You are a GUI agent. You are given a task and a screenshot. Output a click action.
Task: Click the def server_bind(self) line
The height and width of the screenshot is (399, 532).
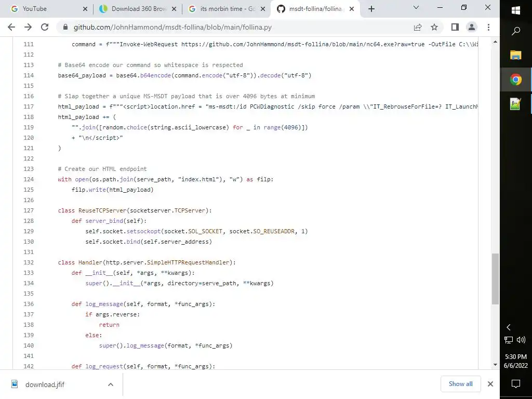[x=109, y=221]
